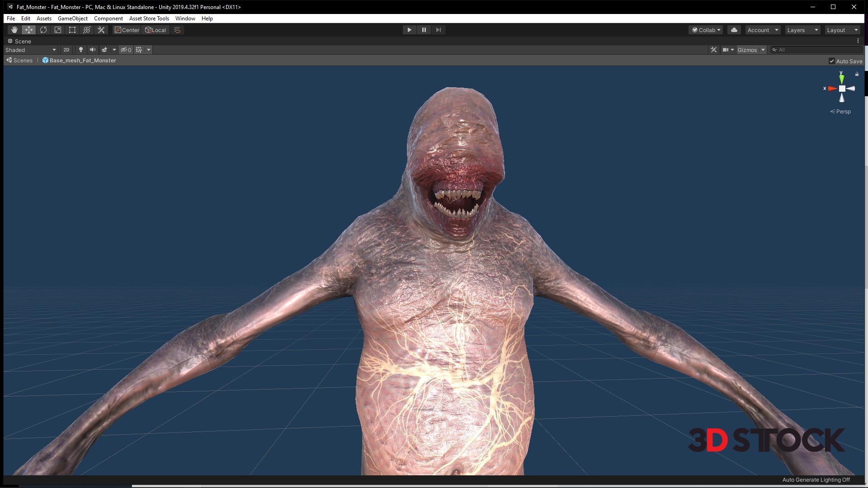Select the Rotate tool
The height and width of the screenshot is (488, 868).
coord(43,30)
